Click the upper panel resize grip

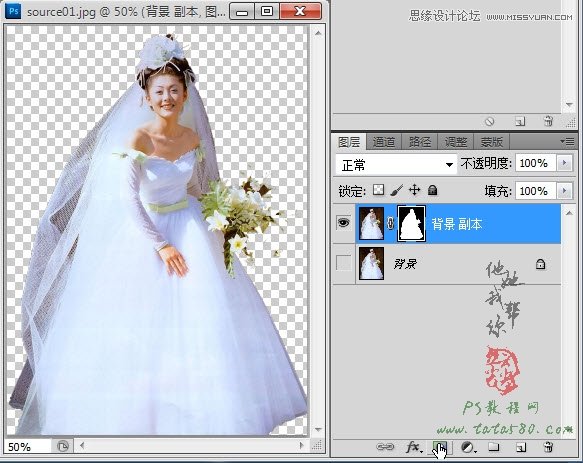coord(571,122)
